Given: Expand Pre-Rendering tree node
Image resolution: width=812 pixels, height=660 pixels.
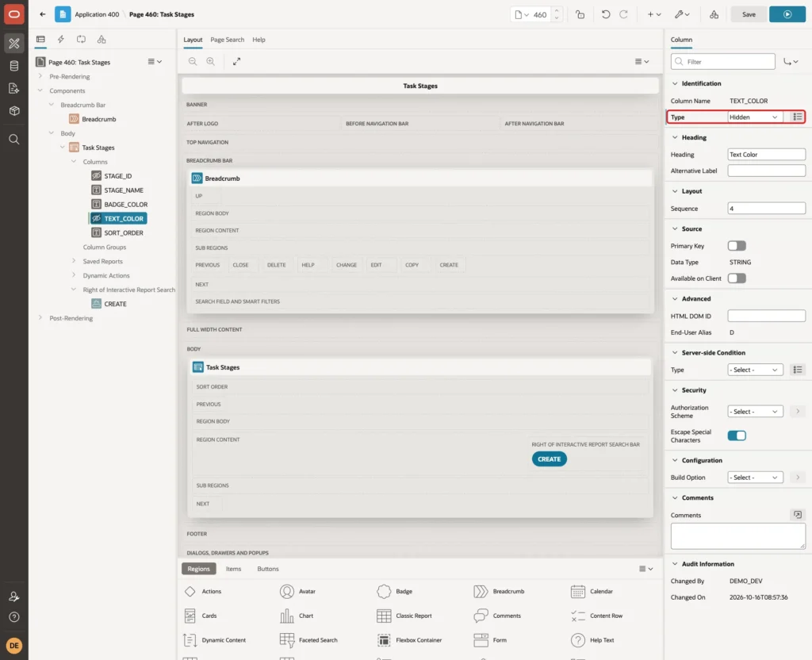Looking at the screenshot, I should [40, 76].
